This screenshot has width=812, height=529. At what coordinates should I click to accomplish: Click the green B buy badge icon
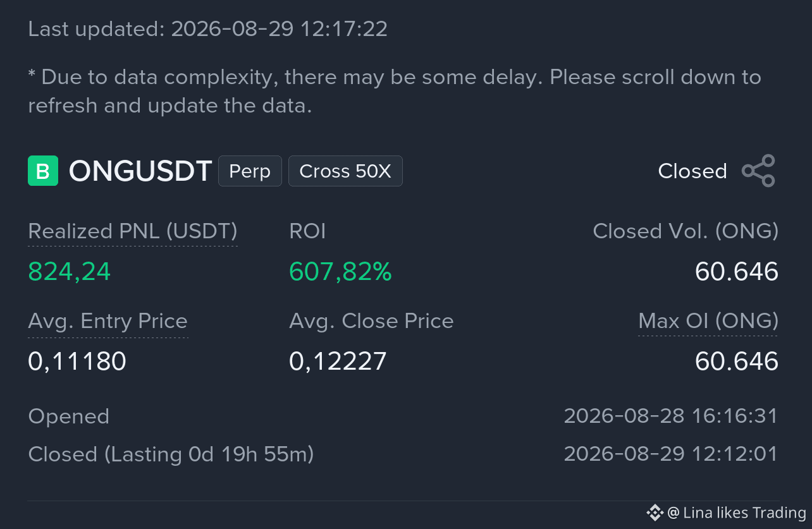click(43, 171)
